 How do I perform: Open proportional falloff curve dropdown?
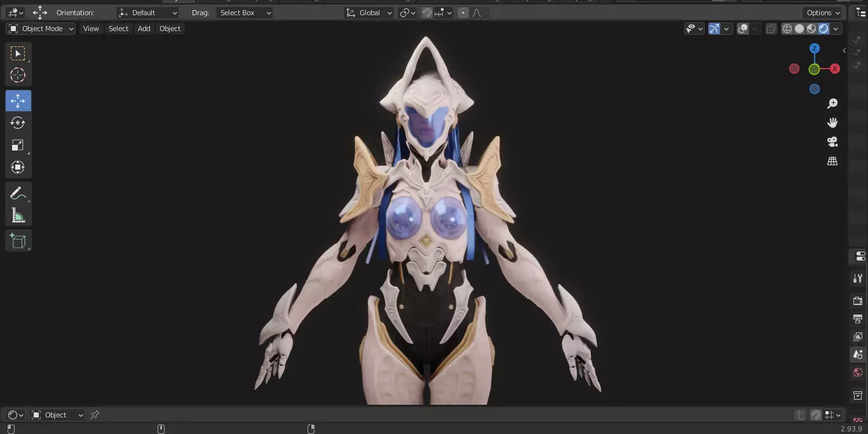(x=480, y=13)
